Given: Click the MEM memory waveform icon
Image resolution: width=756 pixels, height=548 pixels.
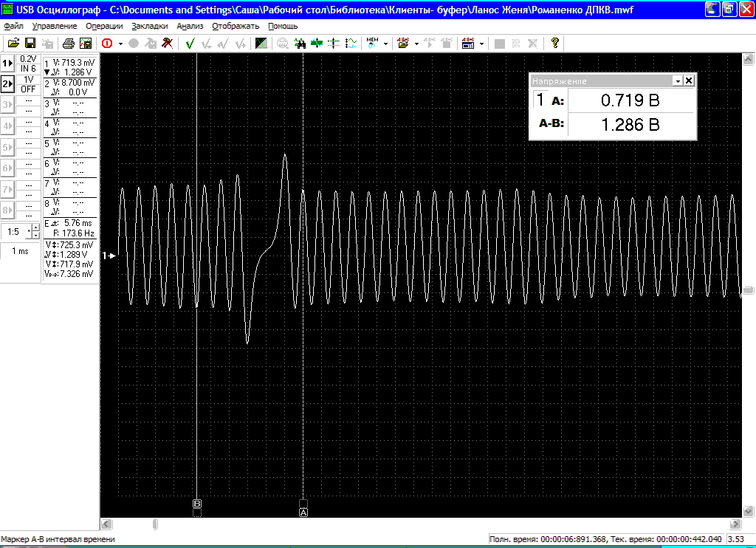Looking at the screenshot, I should pos(373,44).
